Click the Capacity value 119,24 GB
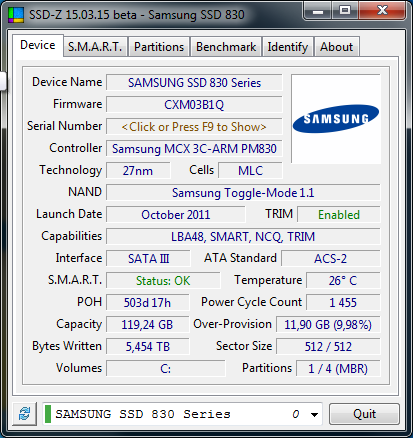Image resolution: width=413 pixels, height=438 pixels. 148,325
